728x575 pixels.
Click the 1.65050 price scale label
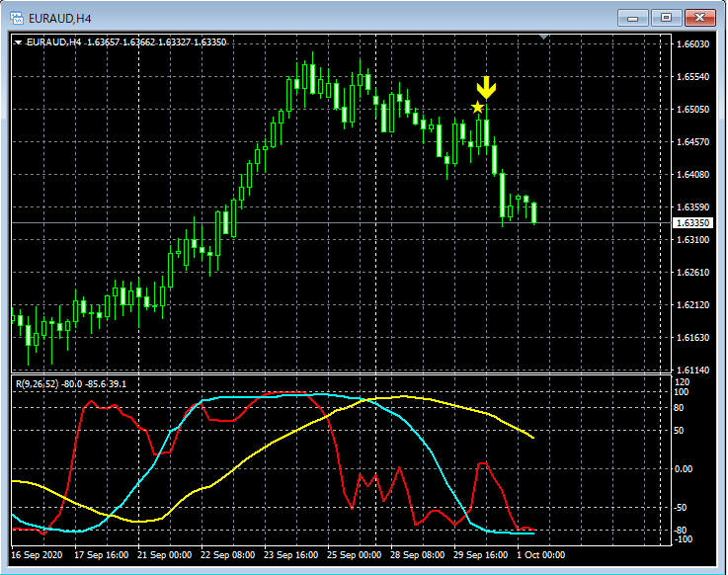pos(692,109)
